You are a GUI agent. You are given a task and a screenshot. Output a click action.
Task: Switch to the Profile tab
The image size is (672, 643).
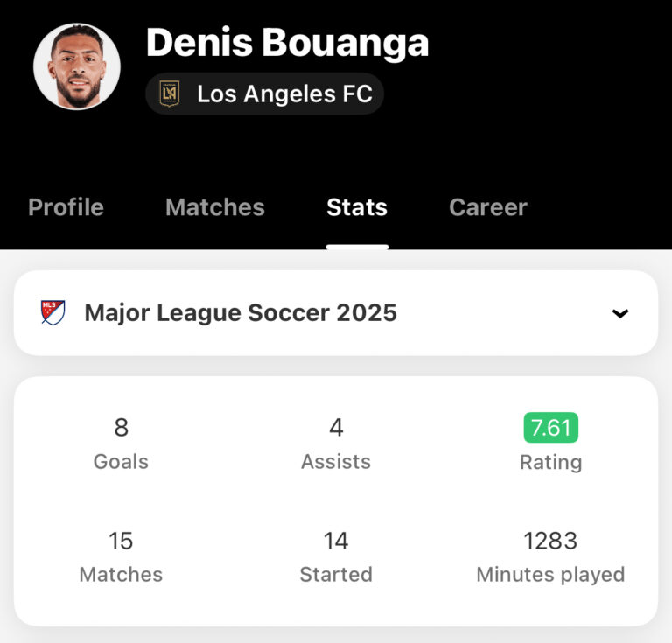point(66,207)
